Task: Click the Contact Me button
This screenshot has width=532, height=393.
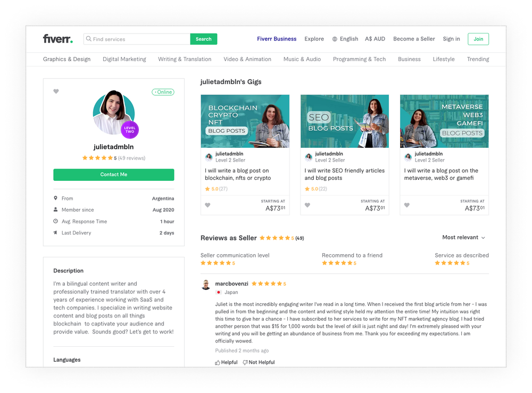Action: coord(113,174)
